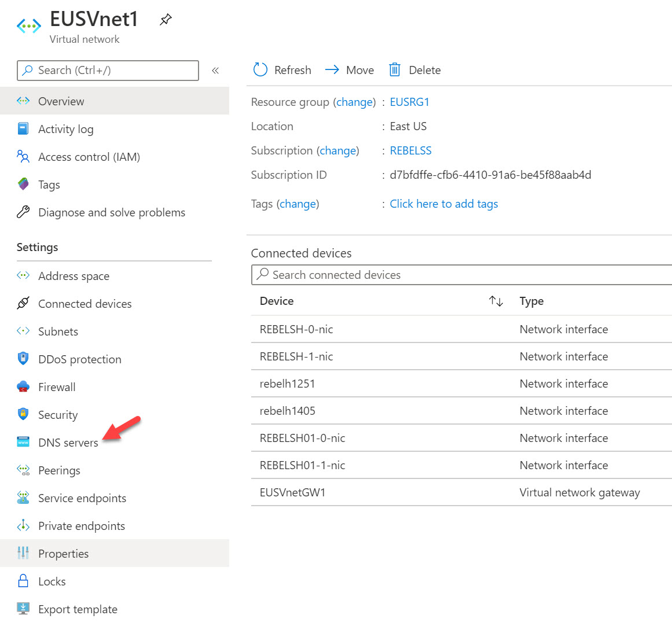Click the Delete label in the toolbar
This screenshot has height=630, width=672.
click(425, 70)
